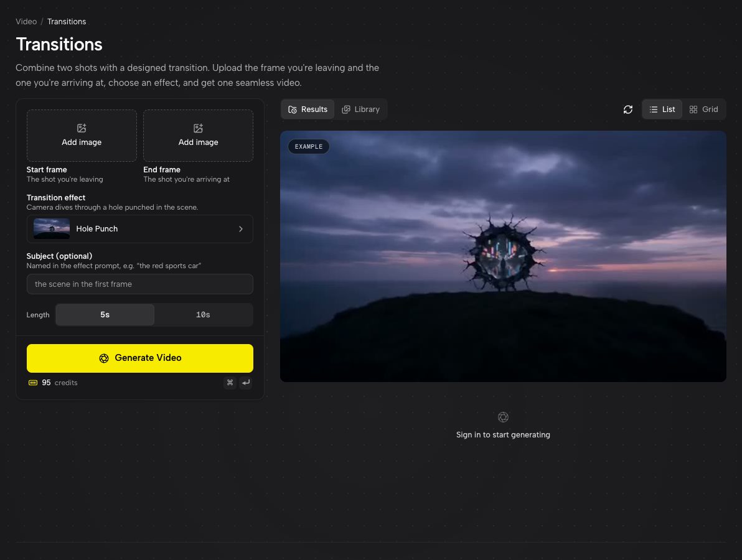Click the 'Start frame' label
This screenshot has width=742, height=560.
pos(47,170)
